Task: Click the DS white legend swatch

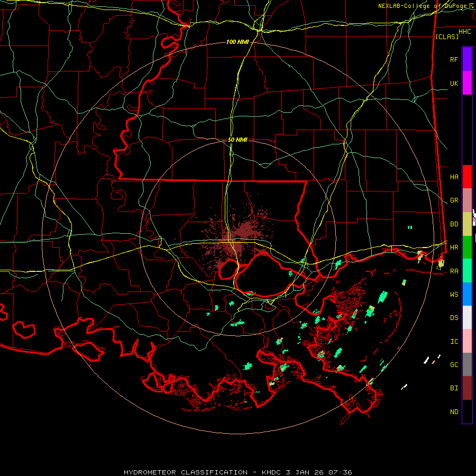Action: 467,317
